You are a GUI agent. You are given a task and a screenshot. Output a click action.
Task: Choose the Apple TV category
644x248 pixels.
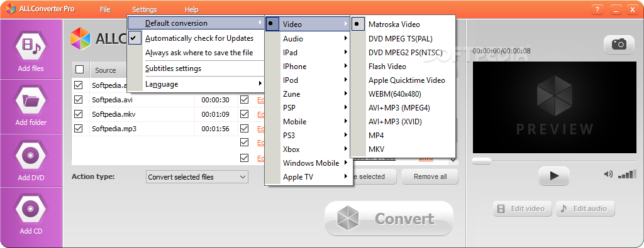[x=309, y=176]
